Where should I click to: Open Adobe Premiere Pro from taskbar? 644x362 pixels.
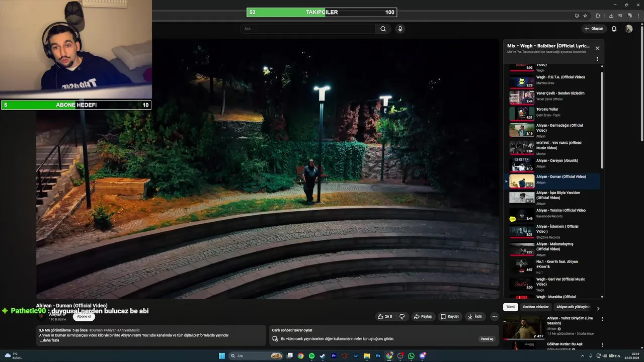[x=334, y=356]
